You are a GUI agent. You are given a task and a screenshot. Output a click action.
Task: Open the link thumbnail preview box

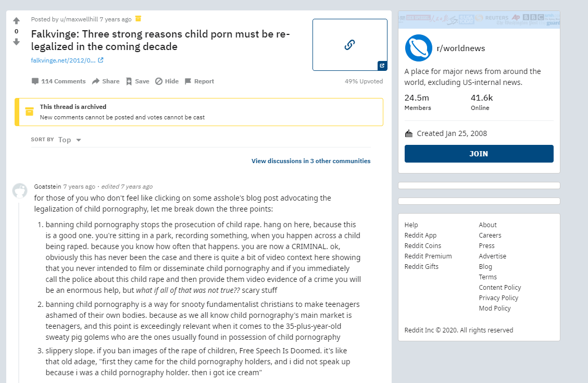point(349,45)
